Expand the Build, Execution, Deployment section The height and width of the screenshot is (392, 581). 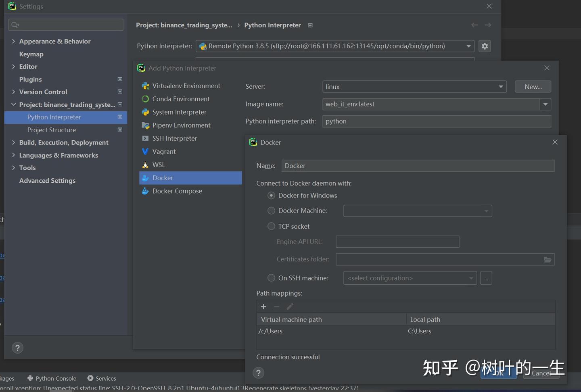point(13,142)
